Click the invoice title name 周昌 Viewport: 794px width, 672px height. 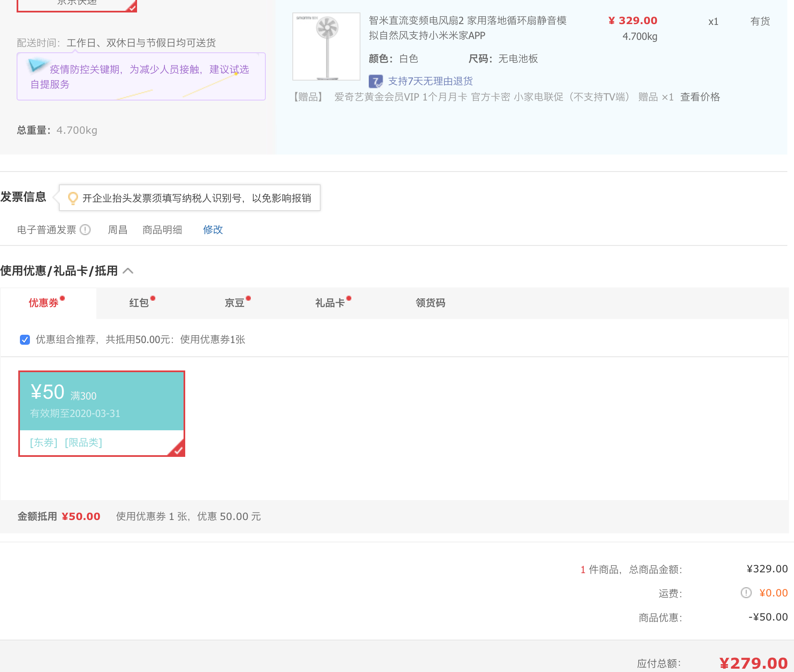[118, 230]
